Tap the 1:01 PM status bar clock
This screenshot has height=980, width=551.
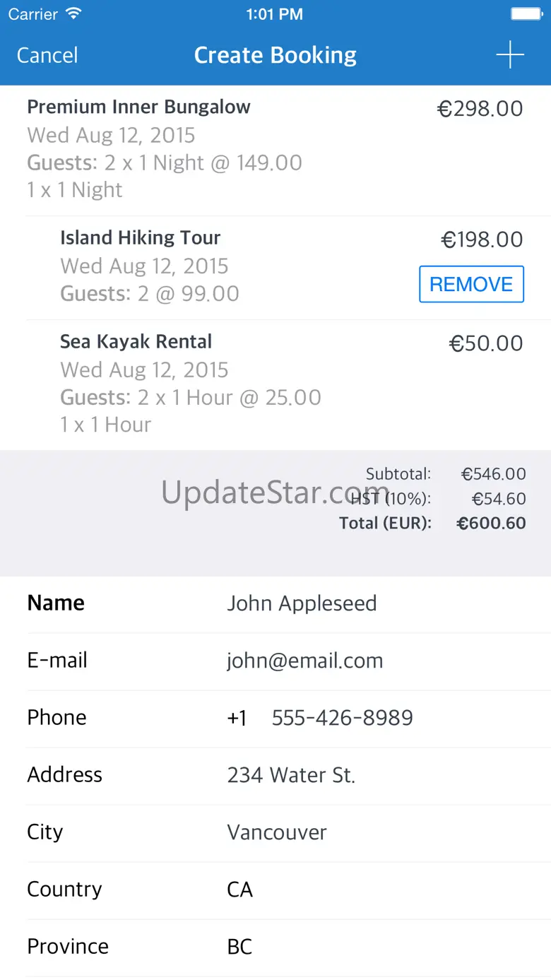(275, 14)
